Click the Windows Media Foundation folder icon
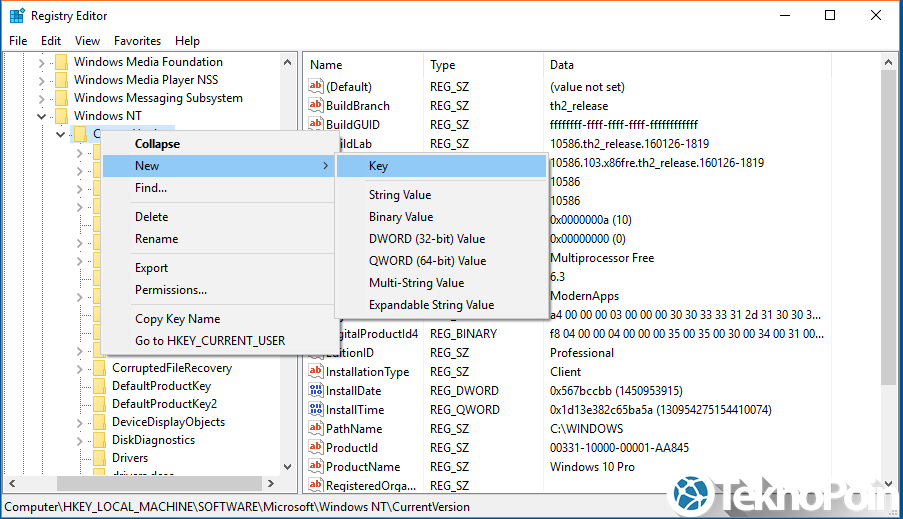Screen dimensions: 903x519 pos(61,62)
